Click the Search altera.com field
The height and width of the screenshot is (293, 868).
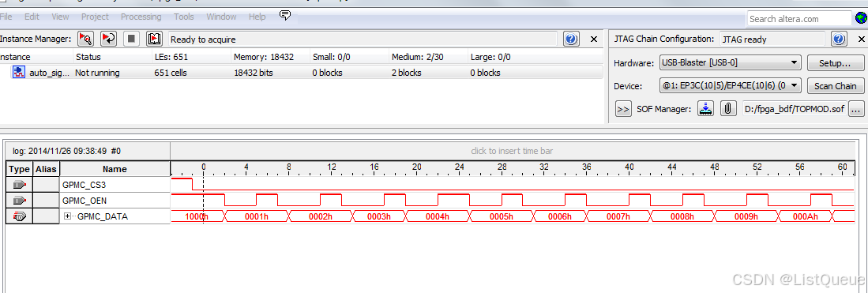point(799,18)
